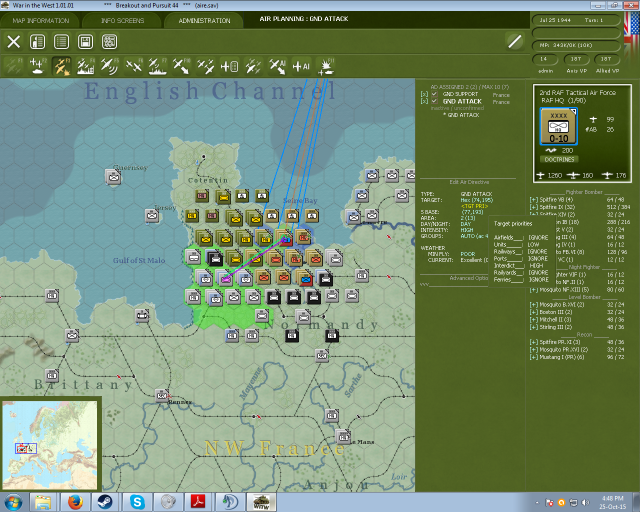Expand the Boston III (2) group
This screenshot has height=512, width=640.
point(533,312)
